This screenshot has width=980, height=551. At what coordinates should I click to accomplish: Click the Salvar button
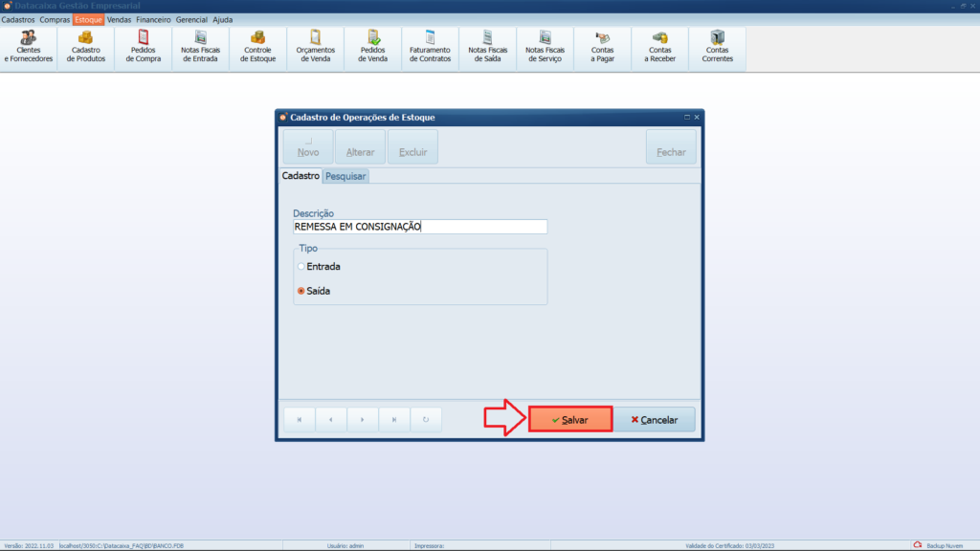click(x=570, y=420)
